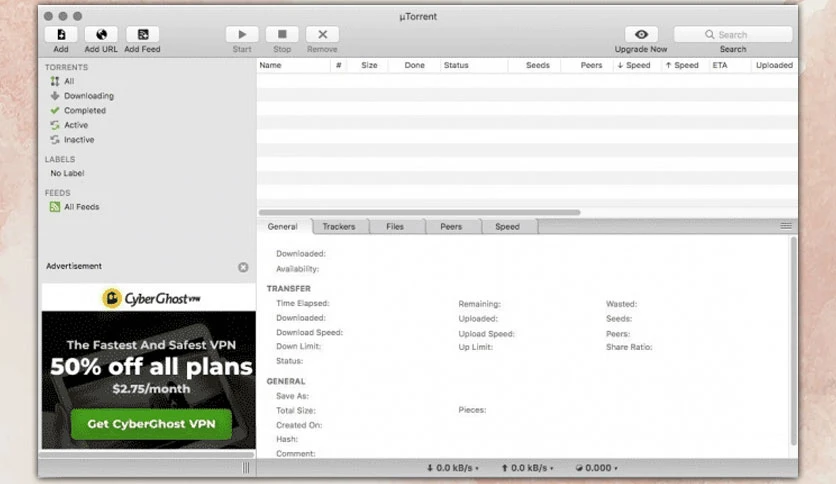
Task: Click the 'Share Ratio:' label
Action: click(x=629, y=347)
